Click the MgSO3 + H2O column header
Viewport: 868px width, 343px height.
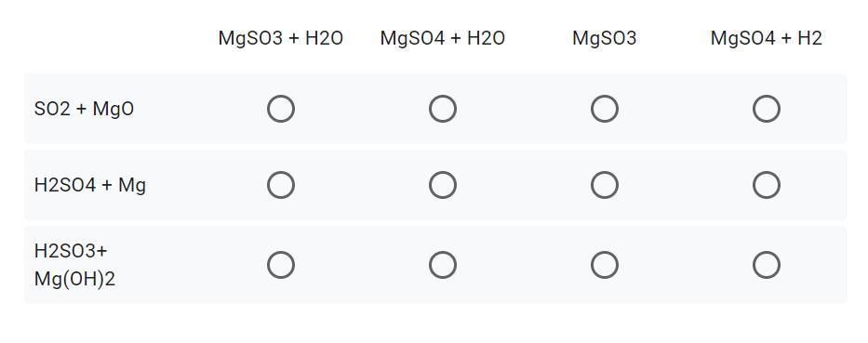pos(281,38)
